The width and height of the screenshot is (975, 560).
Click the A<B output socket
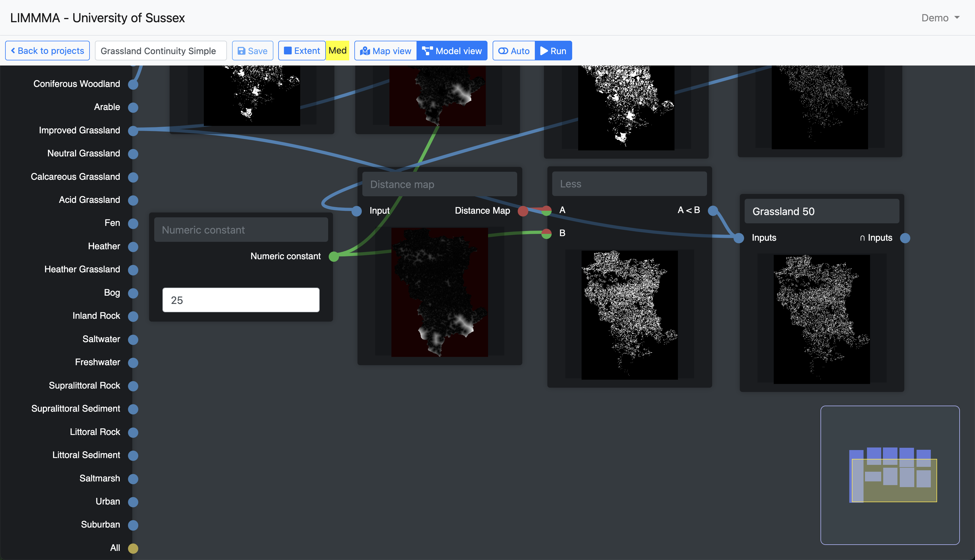coord(713,210)
